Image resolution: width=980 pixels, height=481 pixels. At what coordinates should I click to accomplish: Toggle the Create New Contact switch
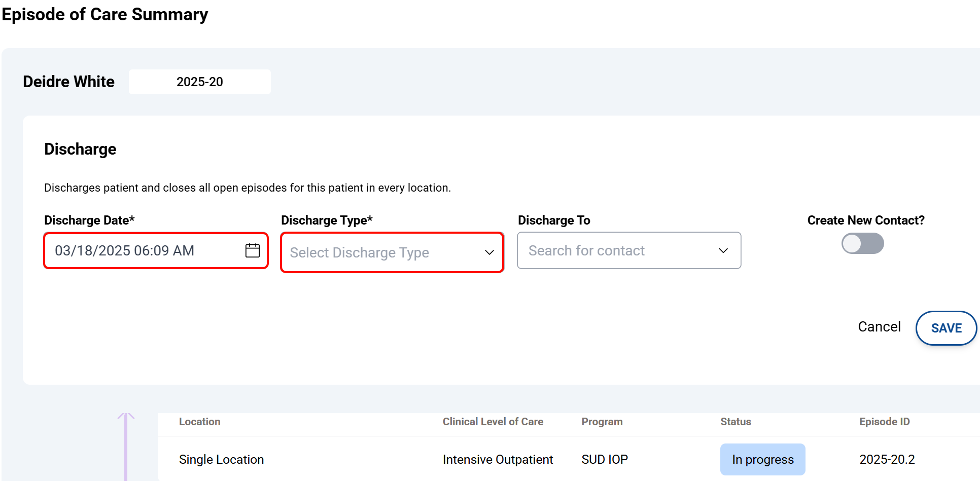click(862, 244)
